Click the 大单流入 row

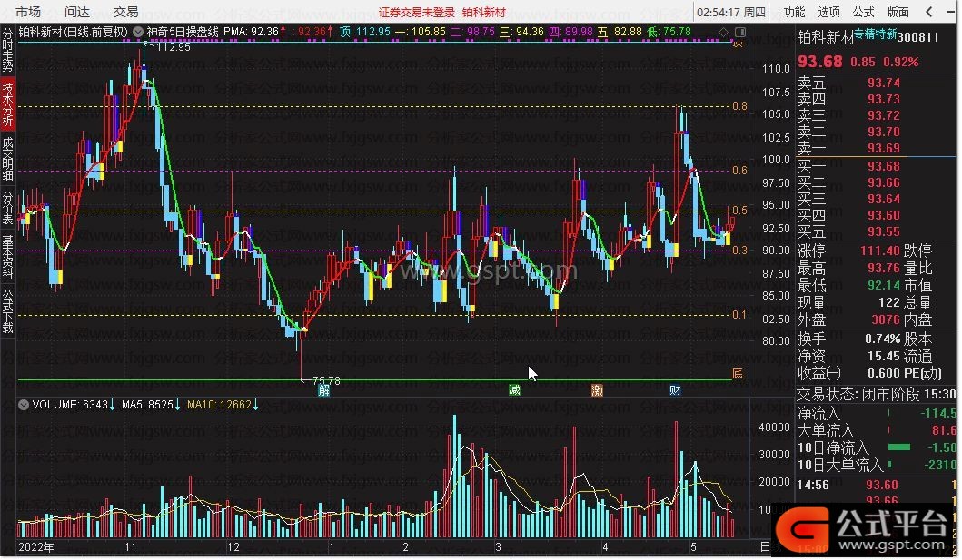click(876, 431)
